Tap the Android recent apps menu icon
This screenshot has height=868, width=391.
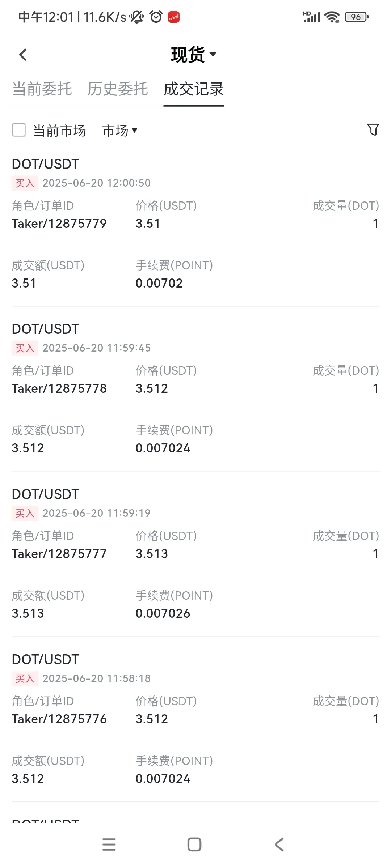coord(109,844)
